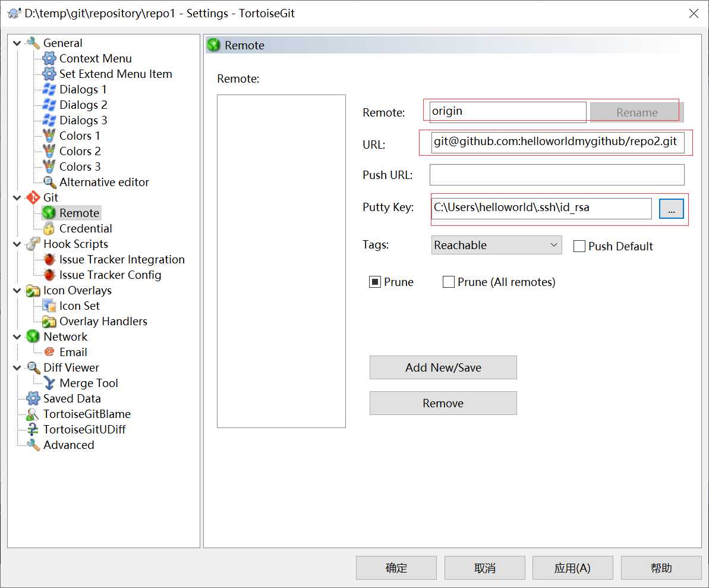709x588 pixels.
Task: Collapse the Hook Scripts tree node
Action: (17, 244)
